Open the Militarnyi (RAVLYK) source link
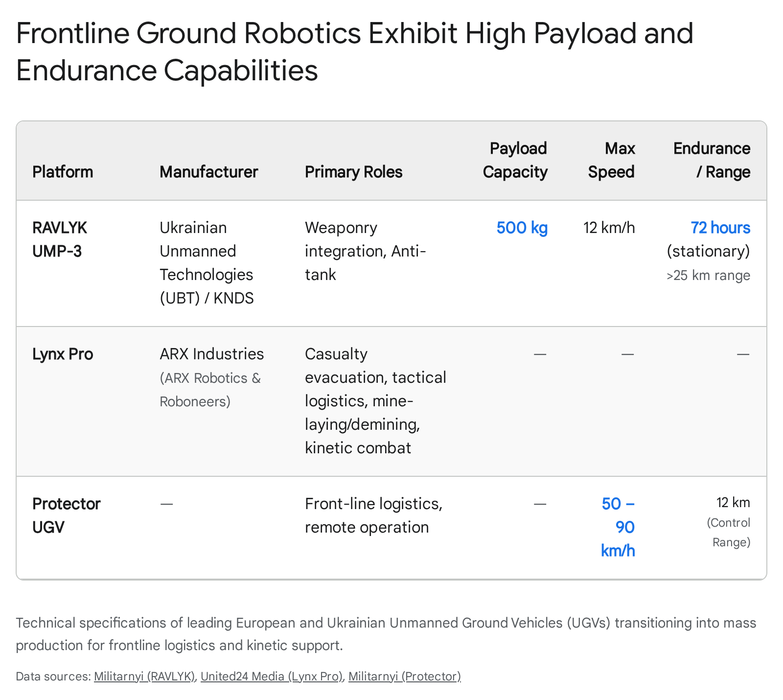783x700 pixels. click(144, 677)
